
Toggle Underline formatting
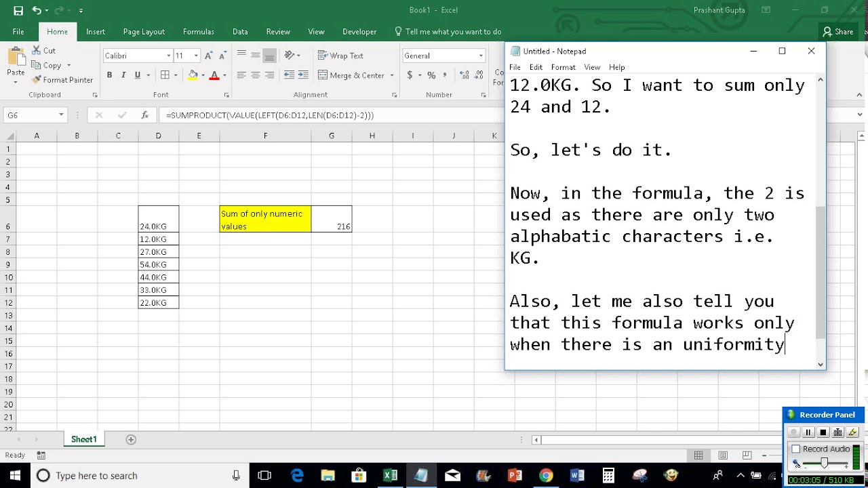tap(138, 75)
